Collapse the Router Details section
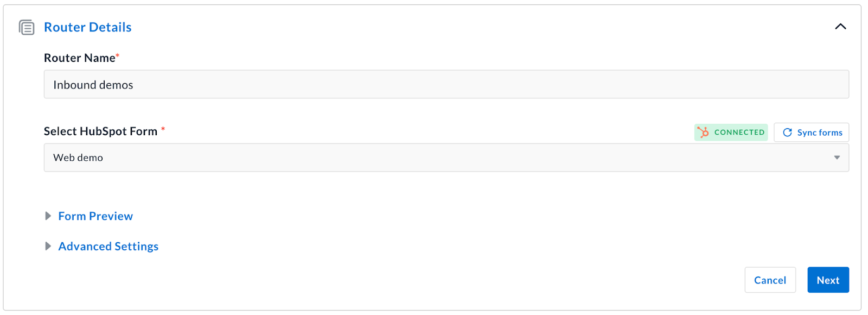Screen dimensions: 868x315 click(841, 26)
